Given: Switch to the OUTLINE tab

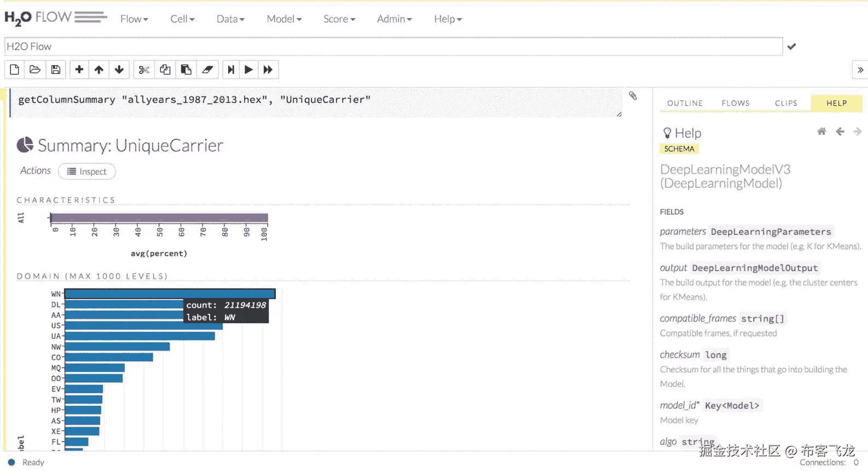Looking at the screenshot, I should (x=685, y=103).
